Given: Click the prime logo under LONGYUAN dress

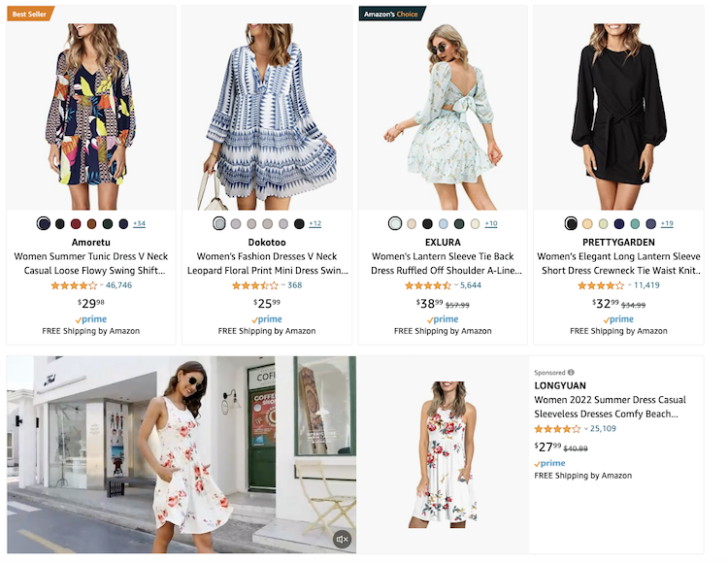Looking at the screenshot, I should click(549, 463).
